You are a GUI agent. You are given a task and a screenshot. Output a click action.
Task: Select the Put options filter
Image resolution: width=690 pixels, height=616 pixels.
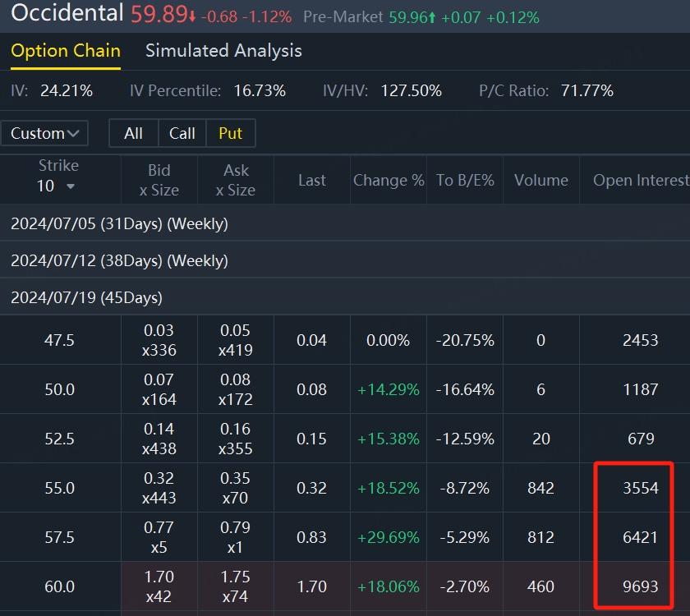231,133
